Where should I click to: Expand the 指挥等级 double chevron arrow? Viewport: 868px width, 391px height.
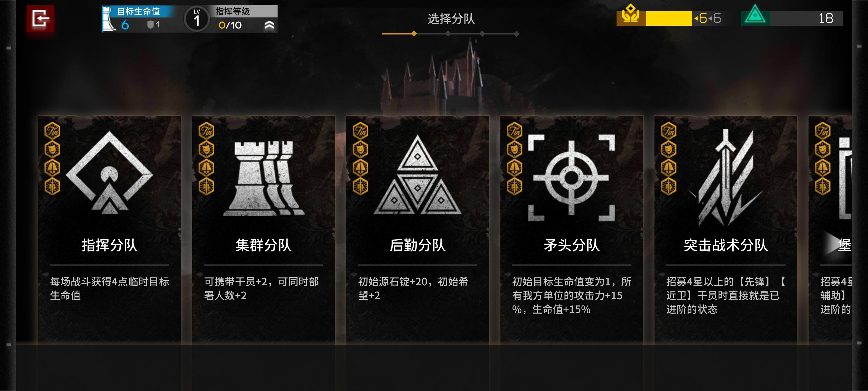[269, 25]
